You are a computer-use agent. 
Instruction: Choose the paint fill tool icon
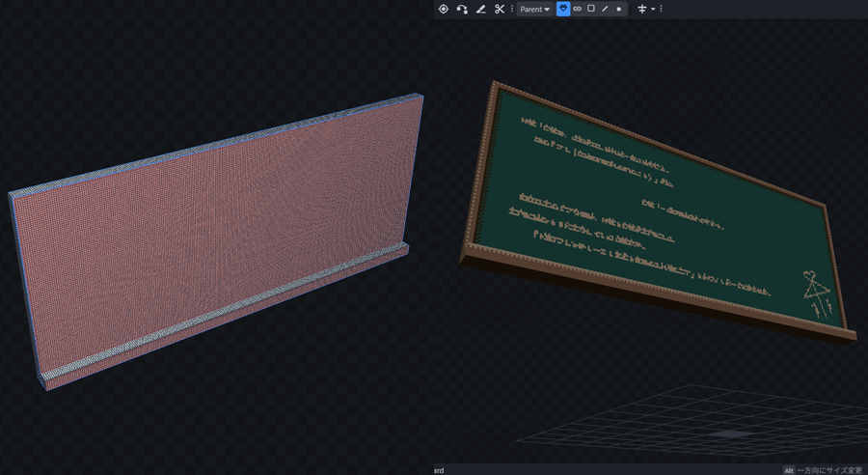(480, 9)
